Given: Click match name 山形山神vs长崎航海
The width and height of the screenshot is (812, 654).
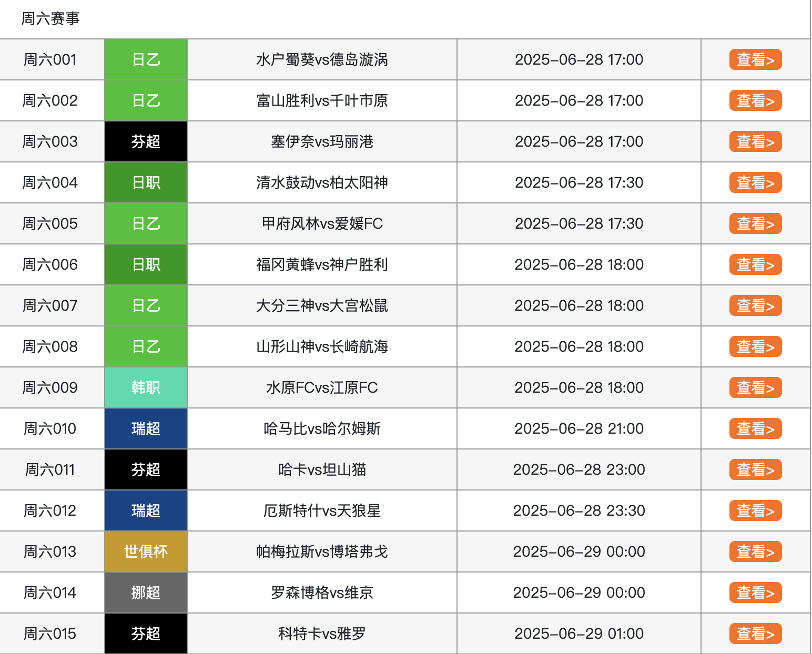Looking at the screenshot, I should pos(322,346).
